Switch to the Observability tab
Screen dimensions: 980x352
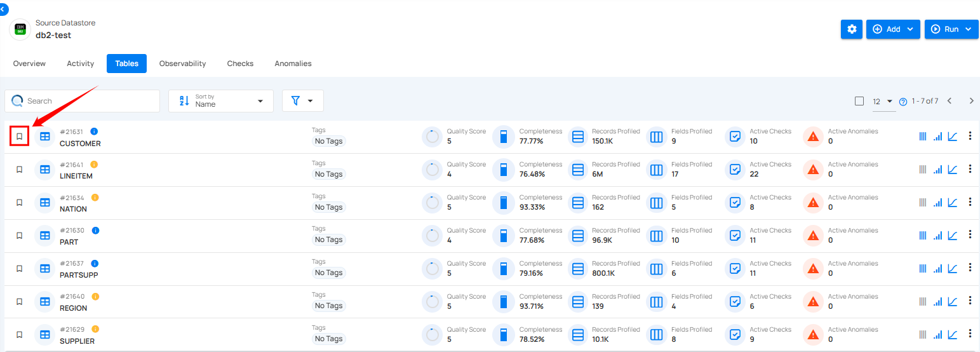click(182, 64)
